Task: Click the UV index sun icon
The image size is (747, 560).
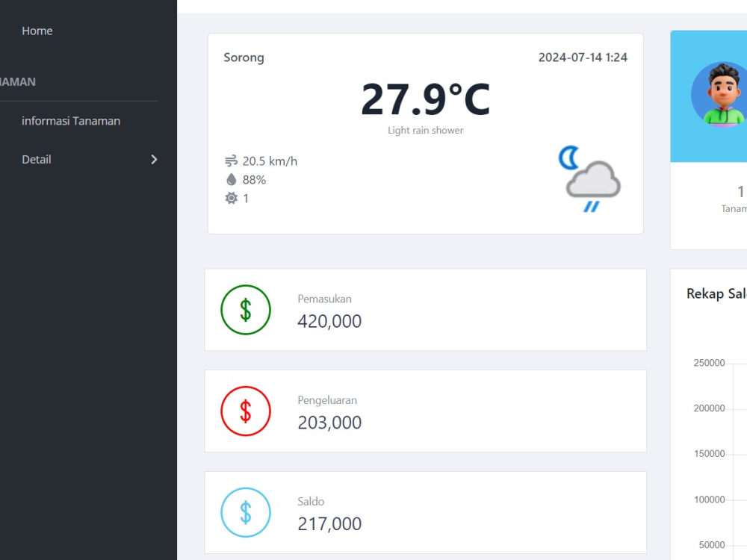Action: (231, 198)
